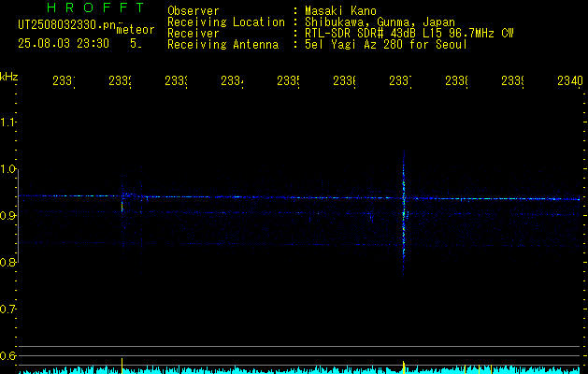Click the 0.6 kHz frequency axis label
This screenshot has width=588, height=374.
[7, 355]
